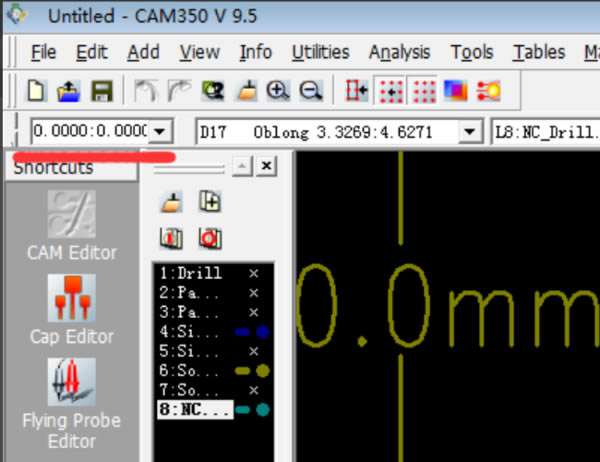Save the design with floppy icon

(x=101, y=91)
